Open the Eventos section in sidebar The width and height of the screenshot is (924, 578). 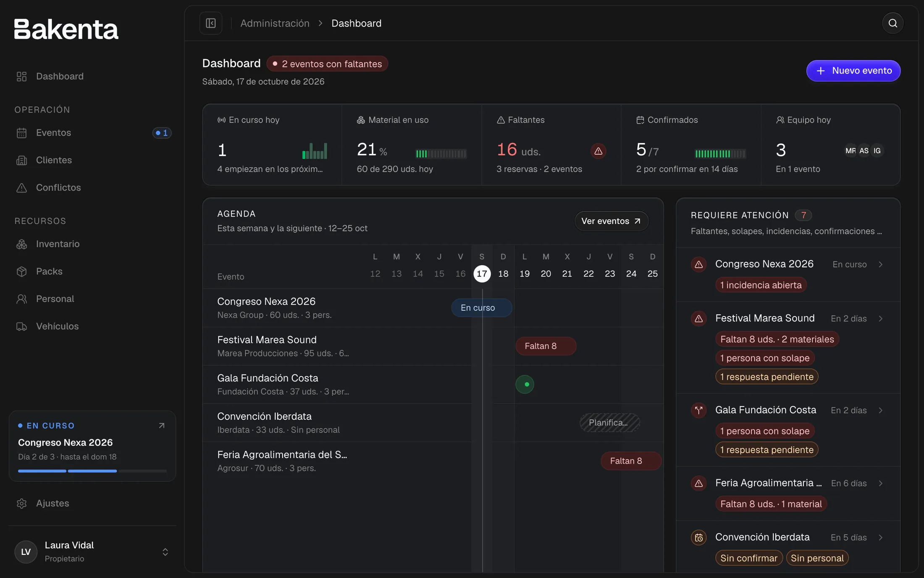[x=92, y=133]
